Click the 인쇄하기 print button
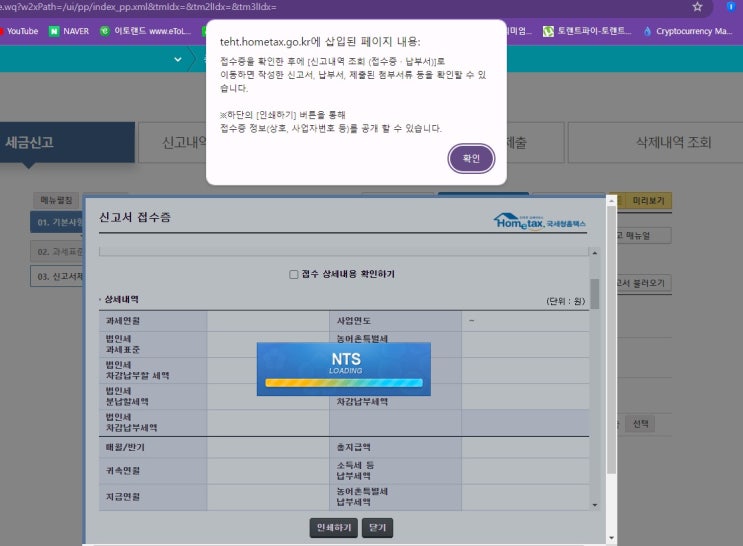Viewport: 743px width, 546px height. [x=334, y=528]
